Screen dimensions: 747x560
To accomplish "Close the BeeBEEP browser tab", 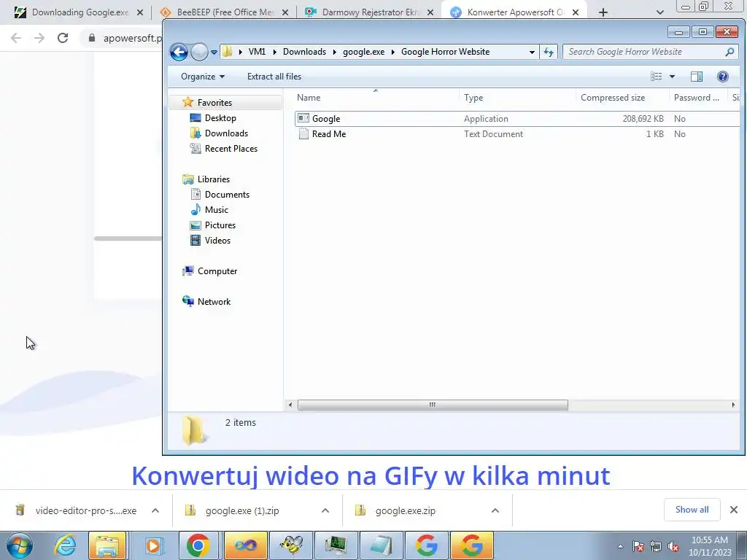I will coord(285,12).
